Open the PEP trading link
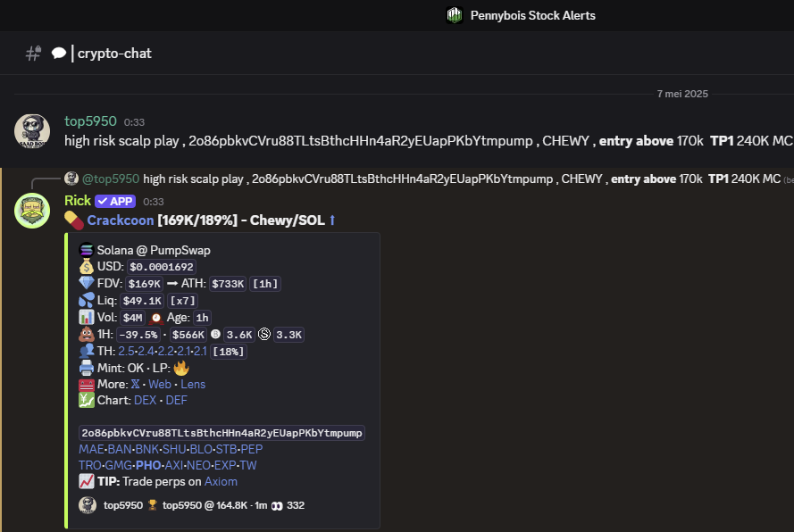This screenshot has height=532, width=794. 252,449
